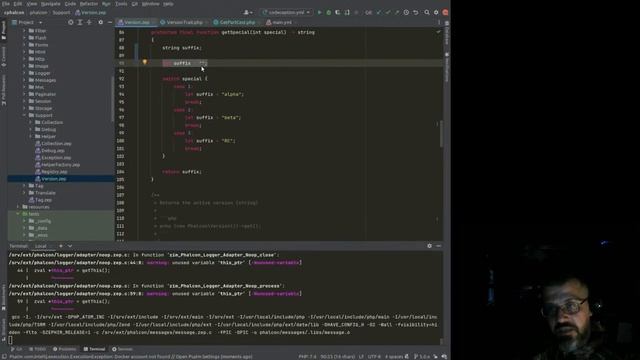The width and height of the screenshot is (640, 360).
Task: Switch to the VersionTrait.php editor tab
Action: point(183,22)
